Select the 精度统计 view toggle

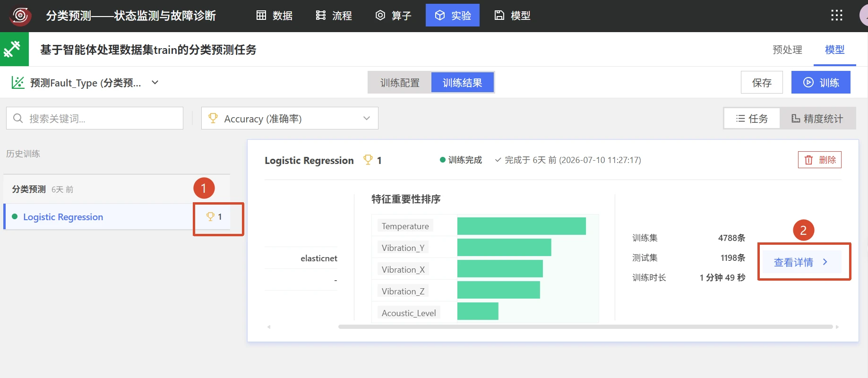click(x=817, y=118)
